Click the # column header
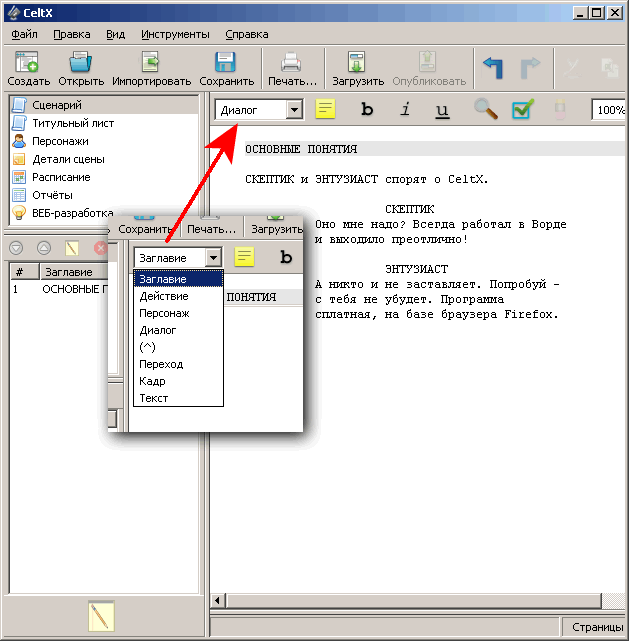 tap(24, 271)
